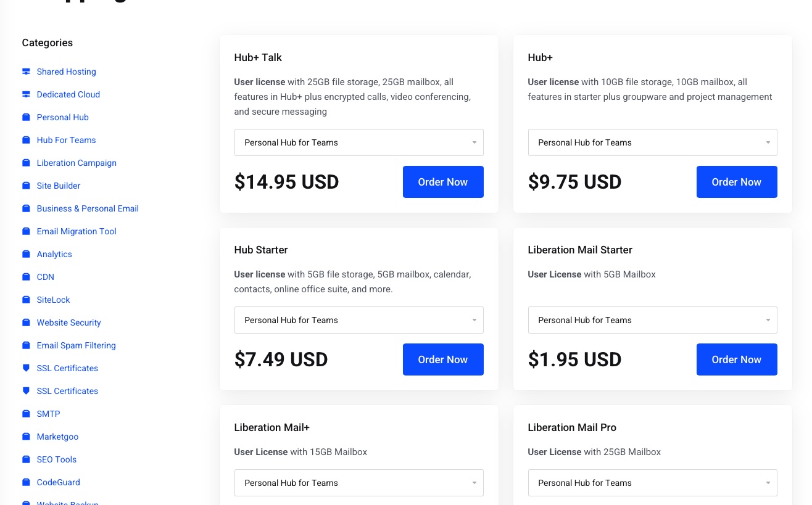812x505 pixels.
Task: Click the icon beside CodeGuard category
Action: [26, 482]
